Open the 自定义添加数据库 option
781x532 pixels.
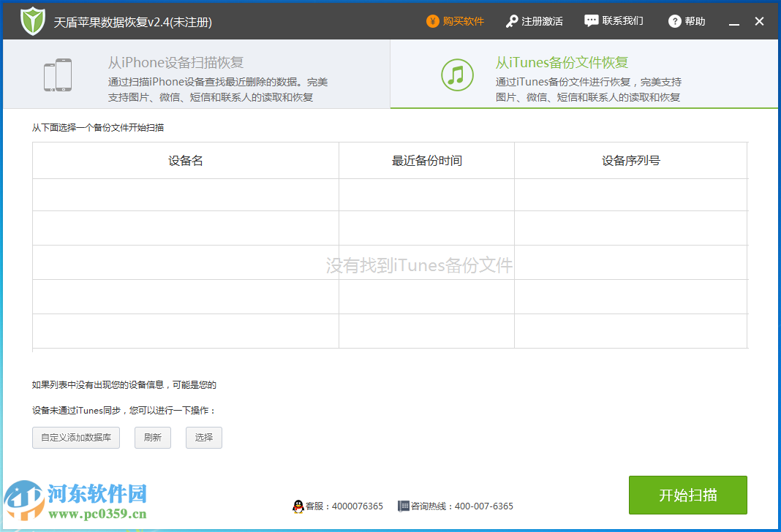point(76,438)
